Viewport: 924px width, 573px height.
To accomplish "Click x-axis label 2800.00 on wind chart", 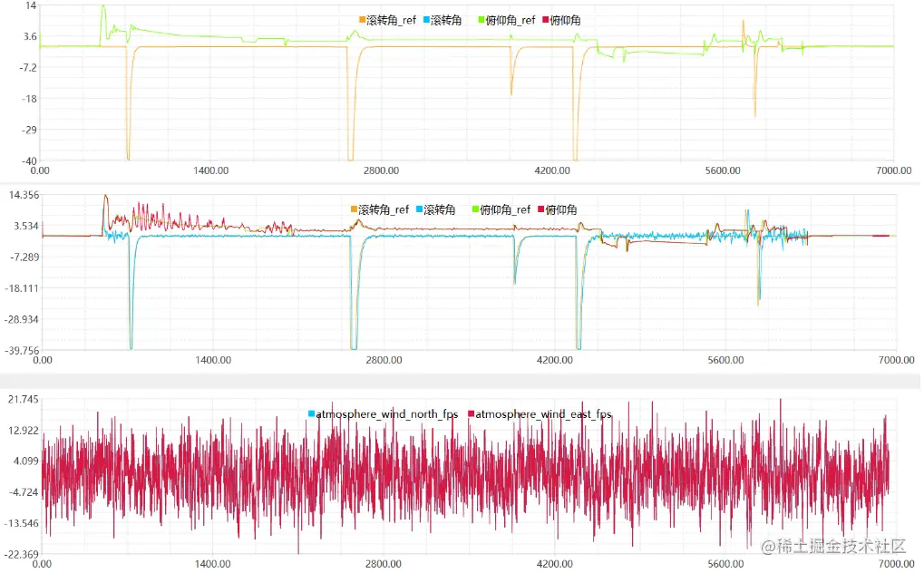I will coord(383,564).
